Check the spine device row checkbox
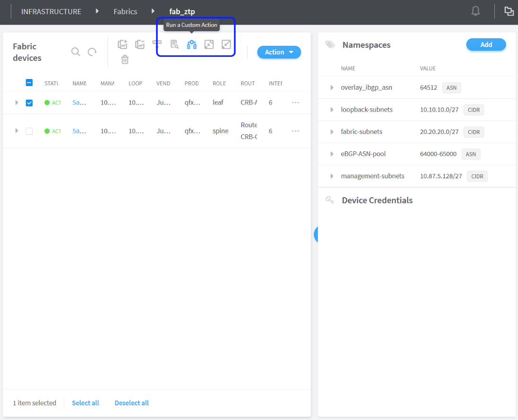Viewport: 518px width, 420px height. (29, 131)
